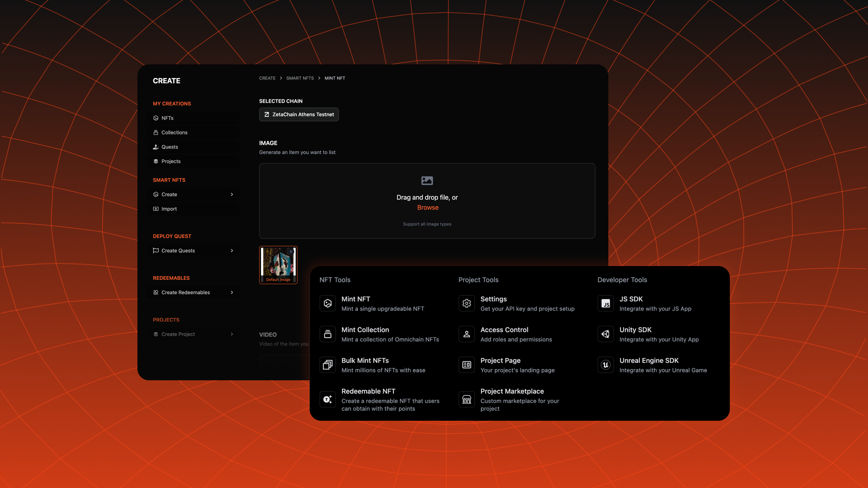Click the Create Redeemables icon

click(156, 292)
